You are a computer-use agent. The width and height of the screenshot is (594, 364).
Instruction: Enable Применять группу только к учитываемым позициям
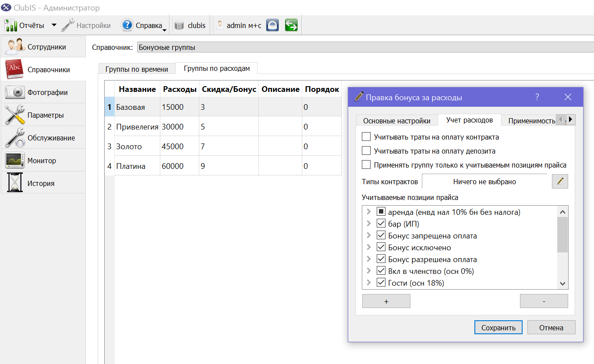[366, 165]
